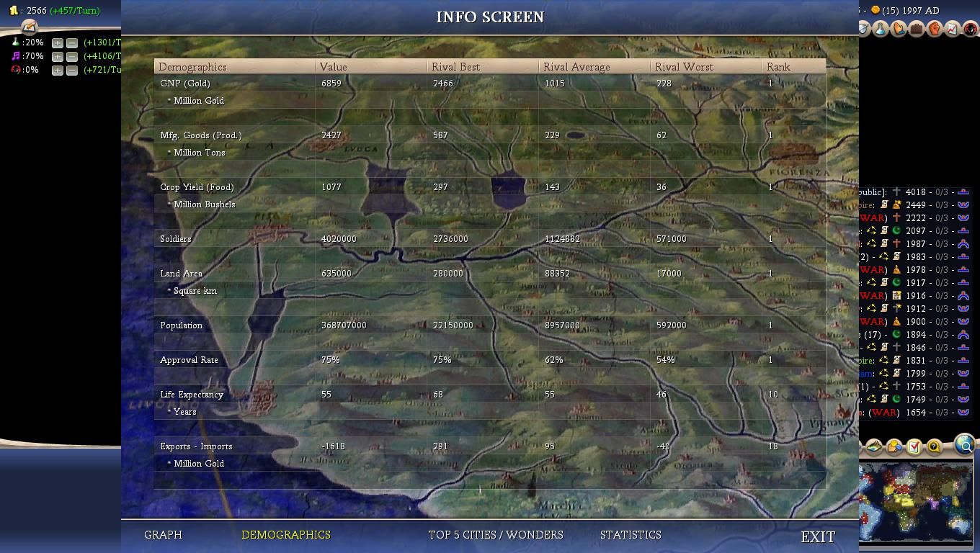Click the GNP value 6859
The image size is (980, 553).
[331, 84]
